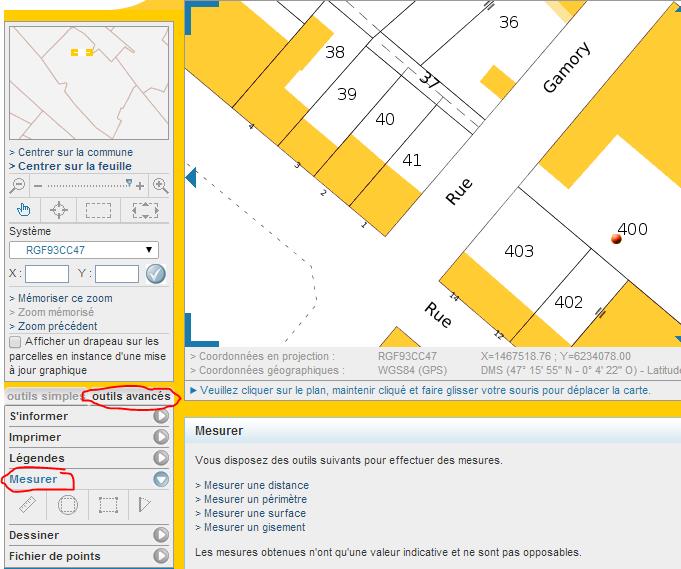
Task: Validate coordinates with the checkmark button
Action: click(x=155, y=274)
